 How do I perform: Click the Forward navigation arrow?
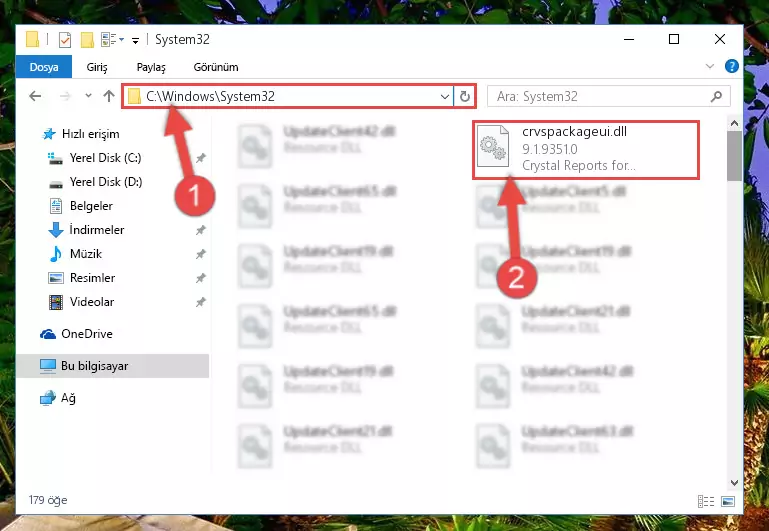coord(65,96)
